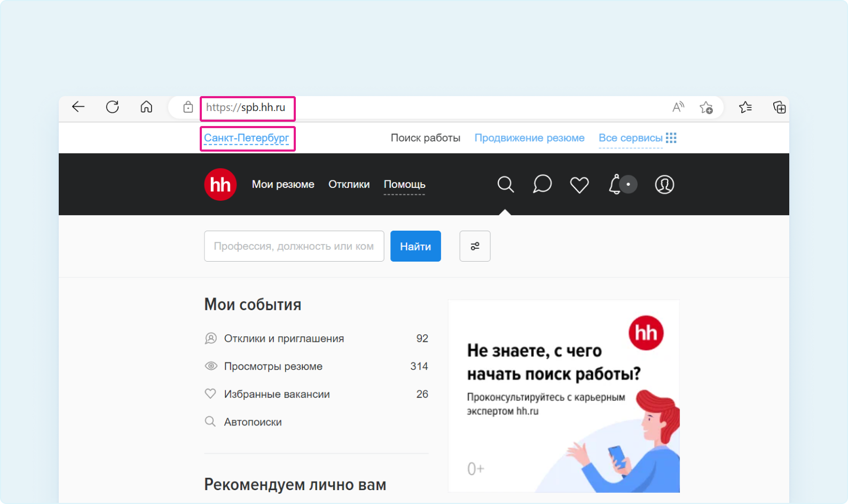Open the career expert consultation banner
The width and height of the screenshot is (848, 504).
pos(564,396)
